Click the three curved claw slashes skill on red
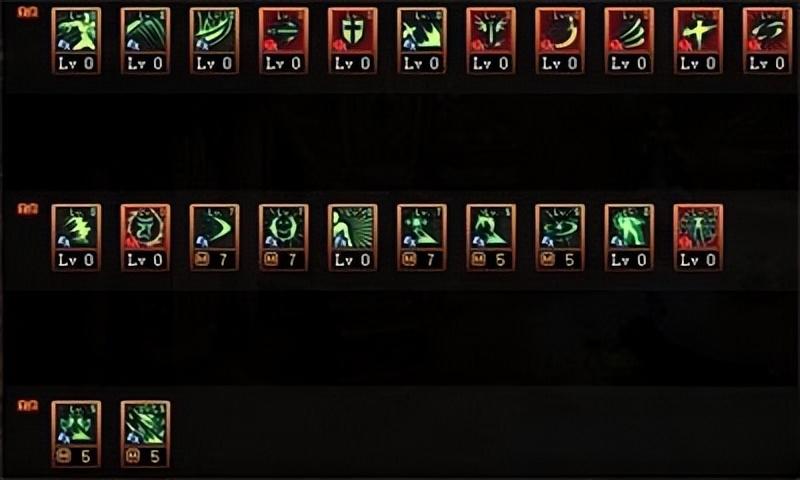800x480 pixels. pyautogui.click(x=629, y=41)
